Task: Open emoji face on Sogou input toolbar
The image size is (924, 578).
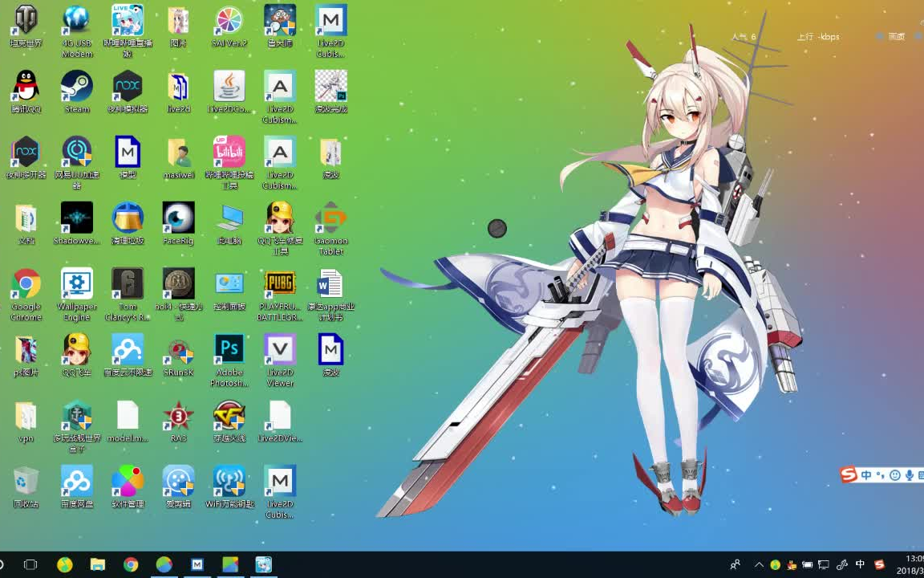Action: point(895,474)
